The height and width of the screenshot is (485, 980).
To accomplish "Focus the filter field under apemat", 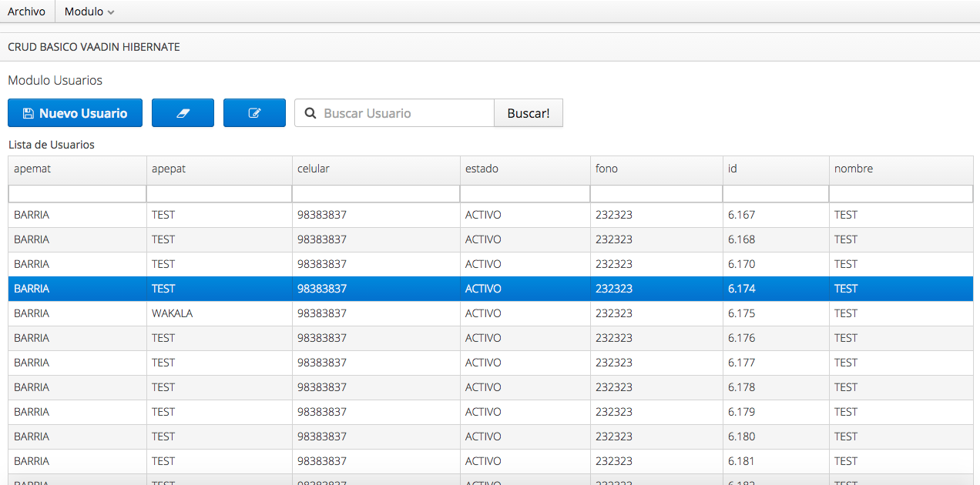I will pos(77,193).
